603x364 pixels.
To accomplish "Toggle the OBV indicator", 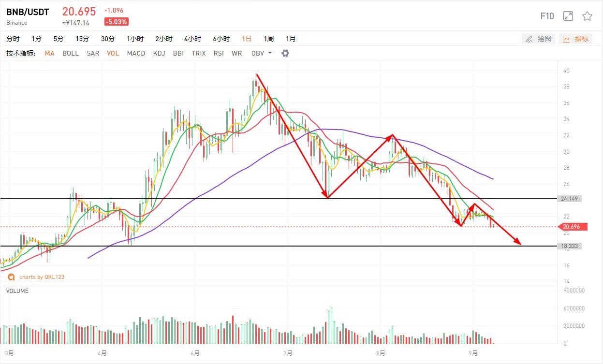I will [258, 53].
